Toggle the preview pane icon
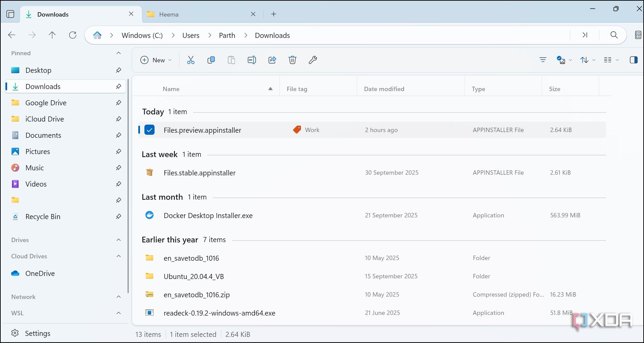The height and width of the screenshot is (343, 644). tap(633, 60)
